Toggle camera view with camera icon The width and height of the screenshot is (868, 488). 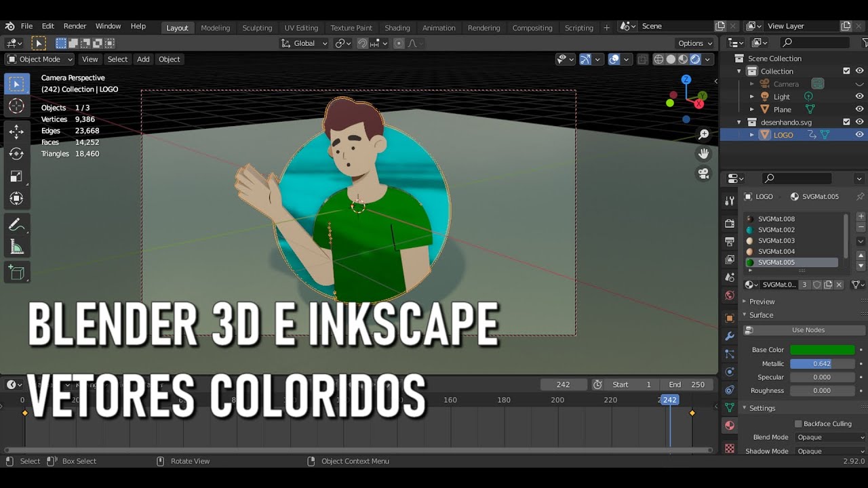tap(703, 173)
